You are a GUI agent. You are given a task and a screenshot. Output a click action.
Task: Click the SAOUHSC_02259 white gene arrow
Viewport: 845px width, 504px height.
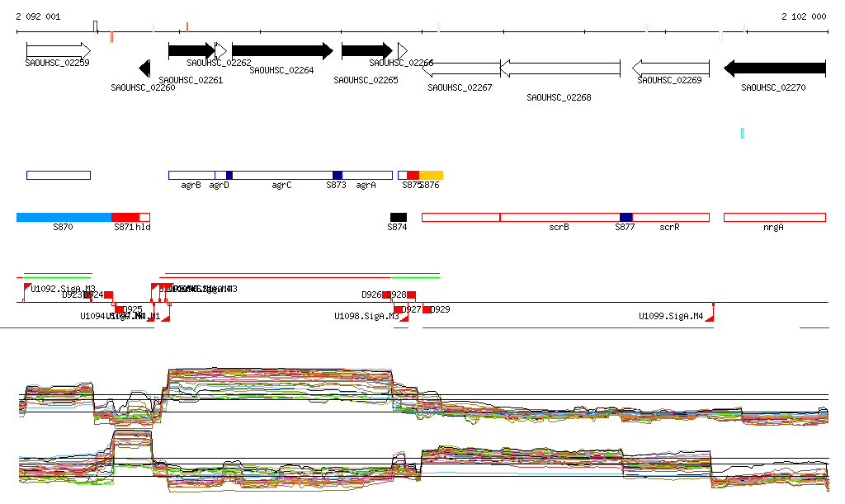click(x=58, y=50)
